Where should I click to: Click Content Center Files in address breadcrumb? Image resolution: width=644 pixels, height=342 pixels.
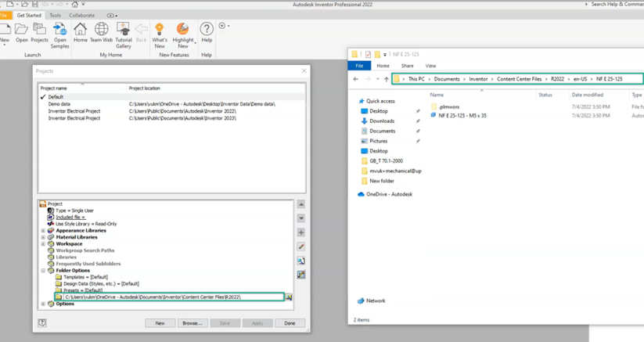click(x=519, y=79)
